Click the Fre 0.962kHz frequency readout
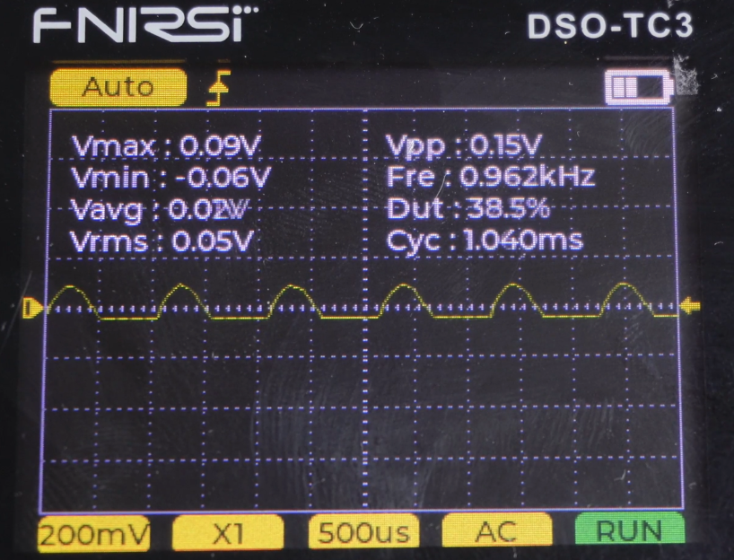This screenshot has width=734, height=560. point(491,177)
